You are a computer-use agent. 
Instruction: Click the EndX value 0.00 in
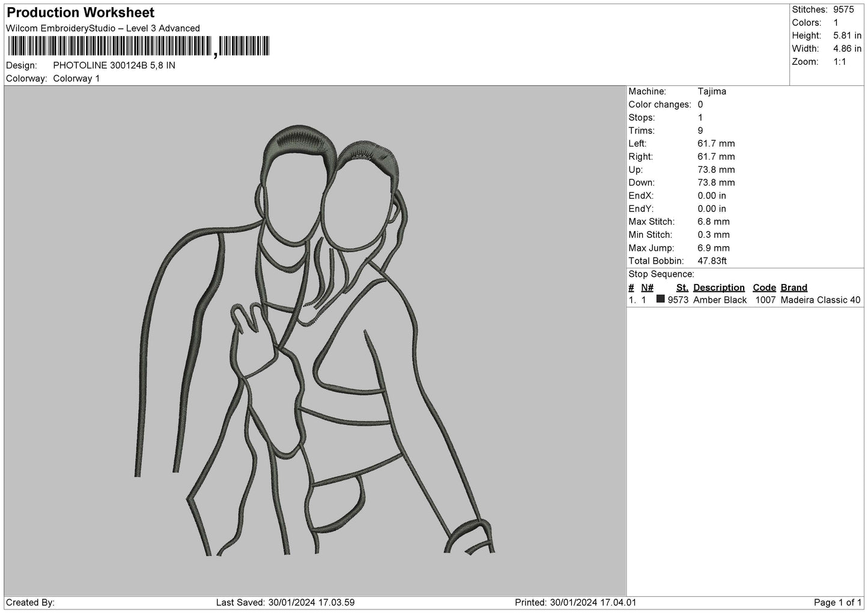[712, 196]
